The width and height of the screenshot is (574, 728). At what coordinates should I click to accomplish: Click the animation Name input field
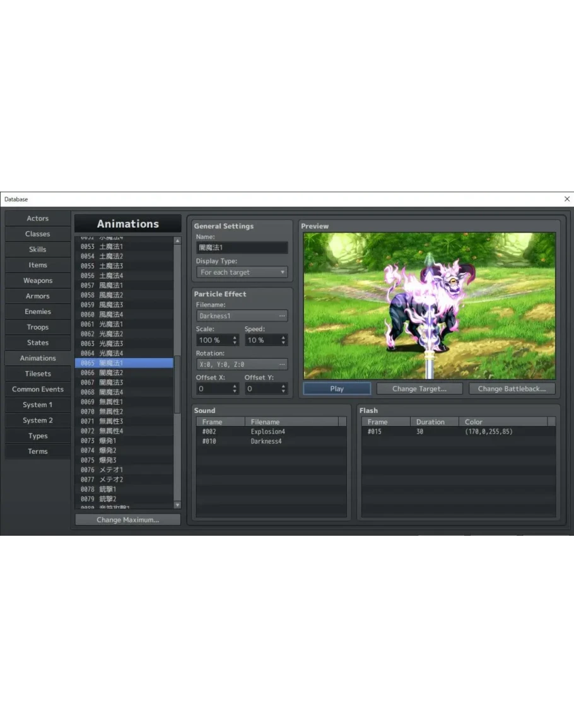click(x=242, y=248)
